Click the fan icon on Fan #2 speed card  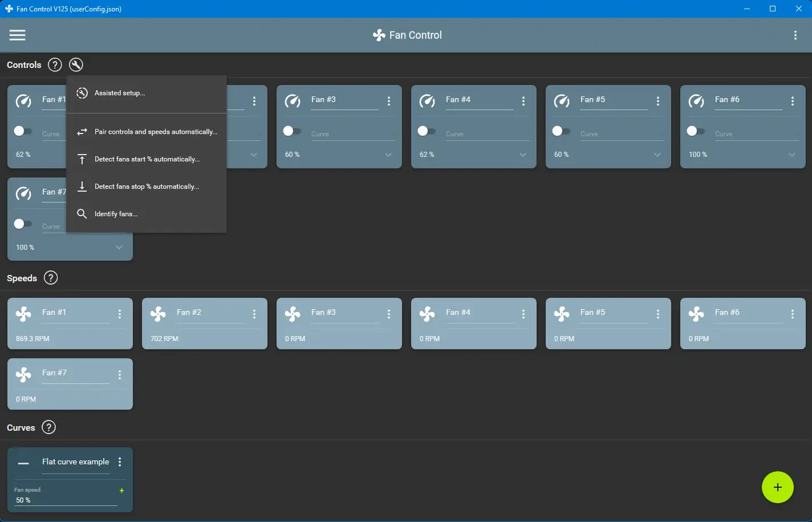(x=158, y=314)
